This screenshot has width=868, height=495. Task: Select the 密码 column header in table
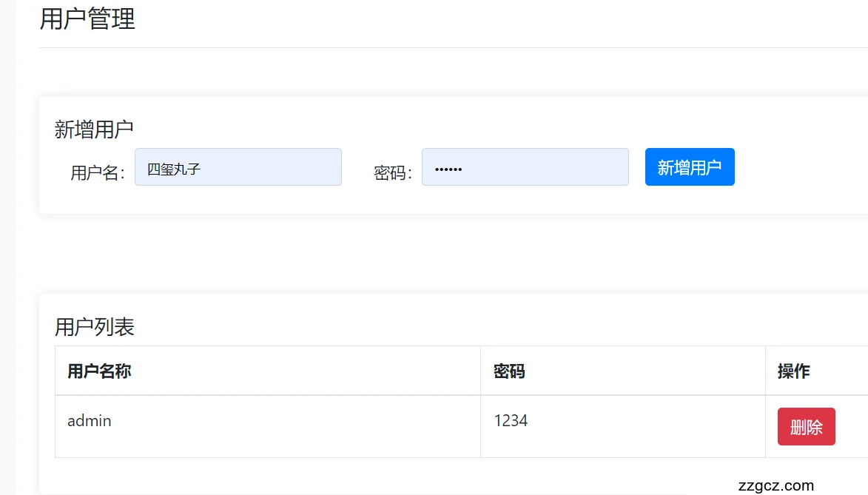509,371
